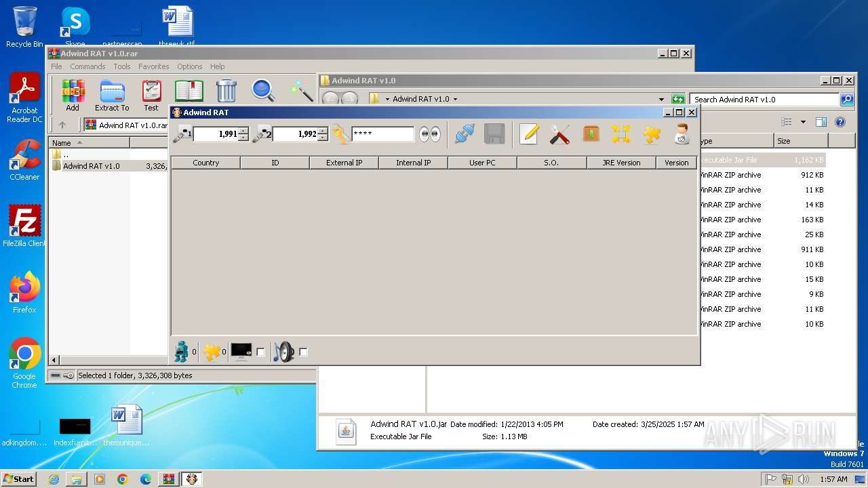Open the Windows Start menu

tap(19, 479)
